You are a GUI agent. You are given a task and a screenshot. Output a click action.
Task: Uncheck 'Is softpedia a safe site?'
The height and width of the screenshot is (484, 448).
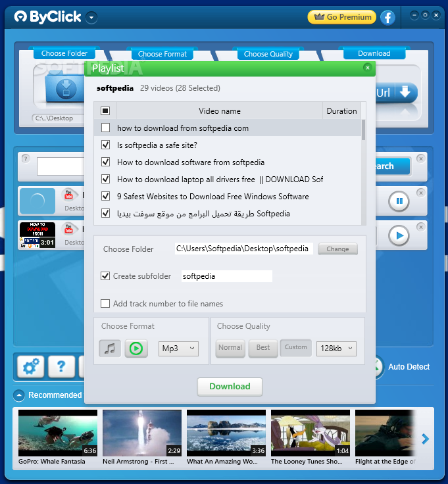[x=106, y=145]
